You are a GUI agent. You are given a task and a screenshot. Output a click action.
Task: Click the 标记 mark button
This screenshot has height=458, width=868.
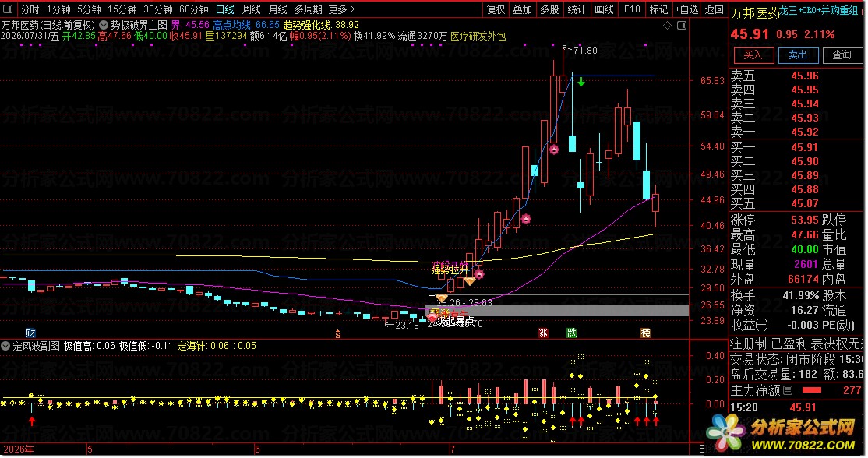658,9
